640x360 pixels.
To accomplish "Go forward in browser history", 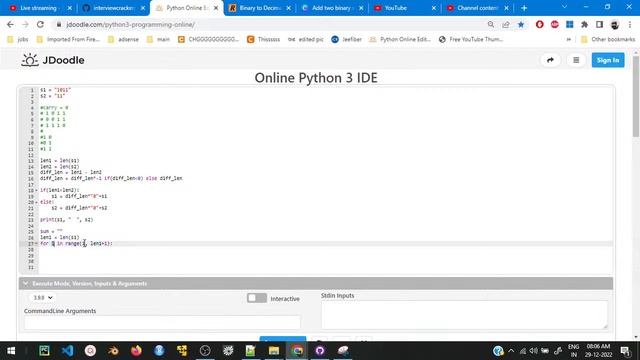I will [25, 24].
